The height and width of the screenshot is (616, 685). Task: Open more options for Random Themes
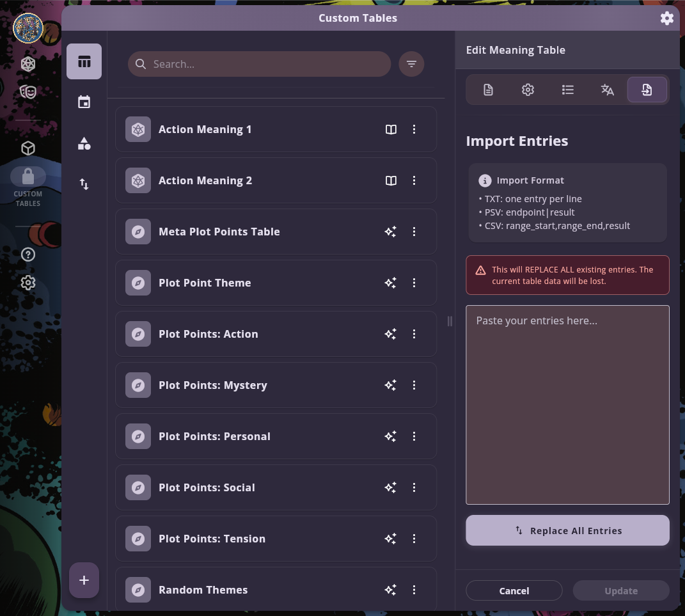pos(414,589)
